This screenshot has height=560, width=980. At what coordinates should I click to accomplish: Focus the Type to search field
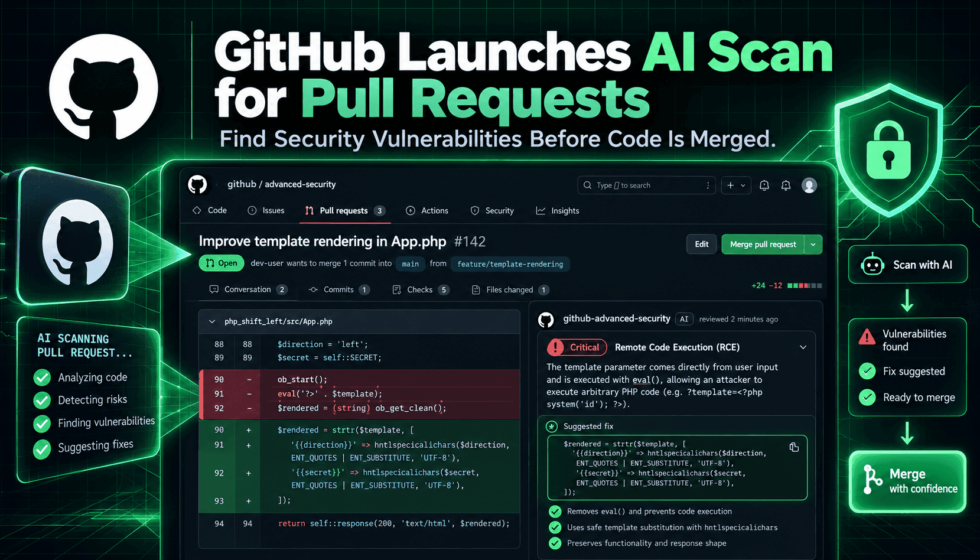(646, 185)
